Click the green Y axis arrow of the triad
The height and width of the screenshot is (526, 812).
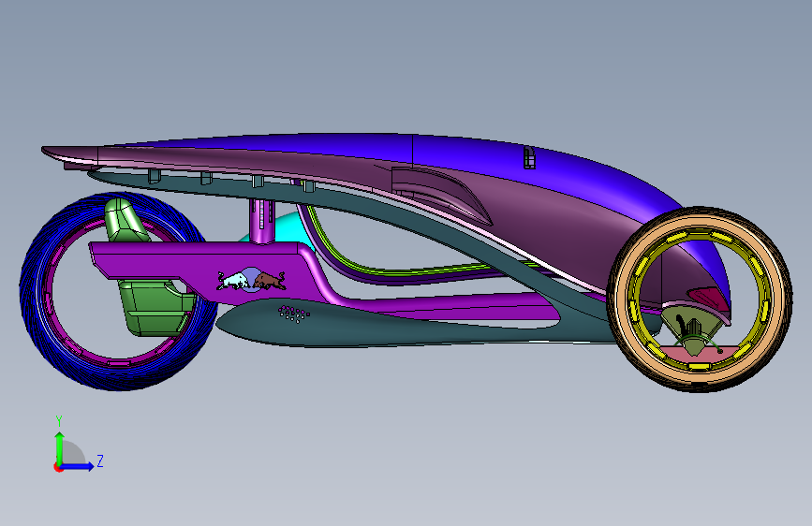[x=60, y=447]
